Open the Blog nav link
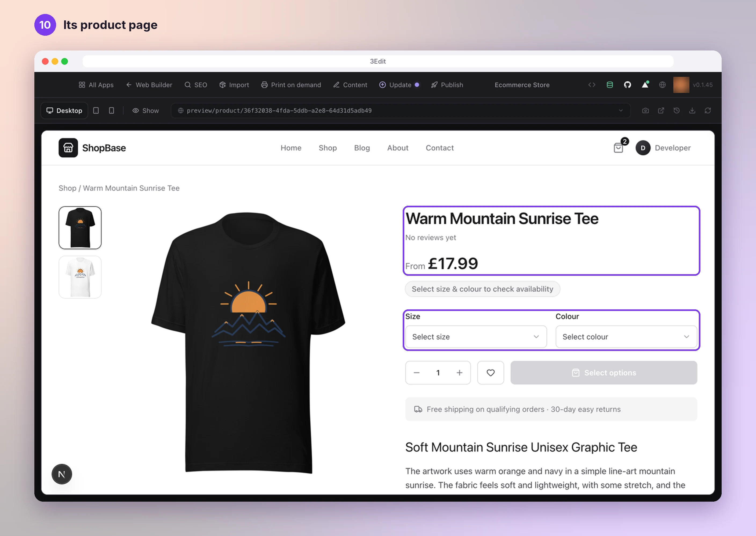Viewport: 756px width, 536px height. tap(362, 148)
